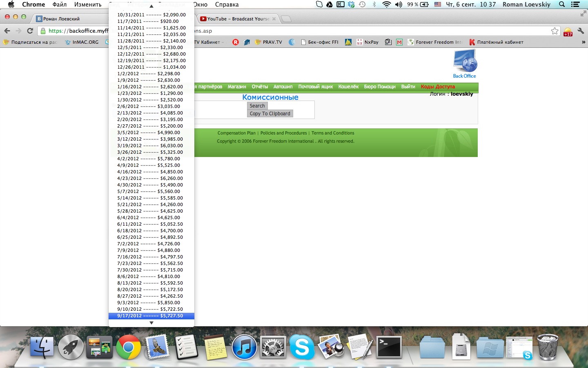Launch iTunes from the dock
588x368 pixels.
point(244,347)
